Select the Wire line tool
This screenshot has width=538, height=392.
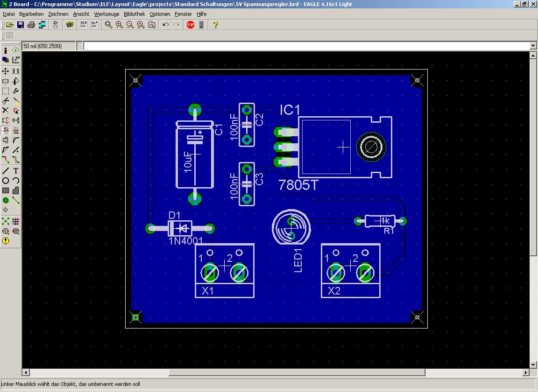[x=6, y=171]
